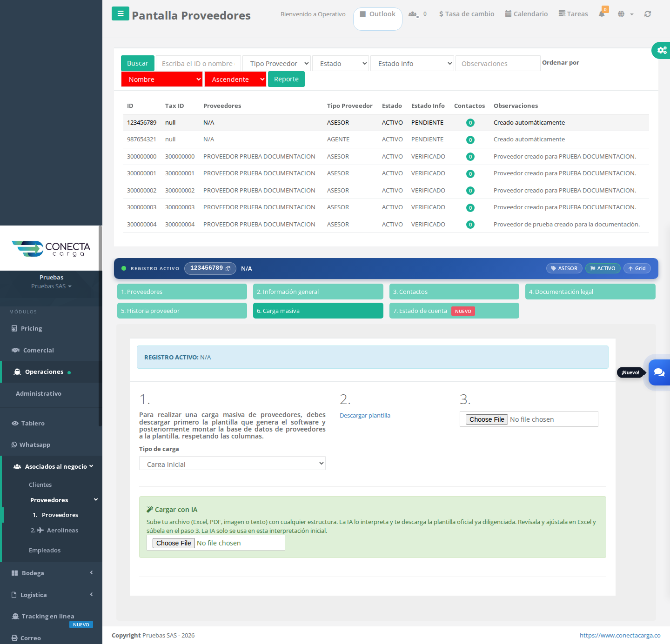670x644 pixels.
Task: Open the users group icon in top bar
Action: click(x=413, y=14)
